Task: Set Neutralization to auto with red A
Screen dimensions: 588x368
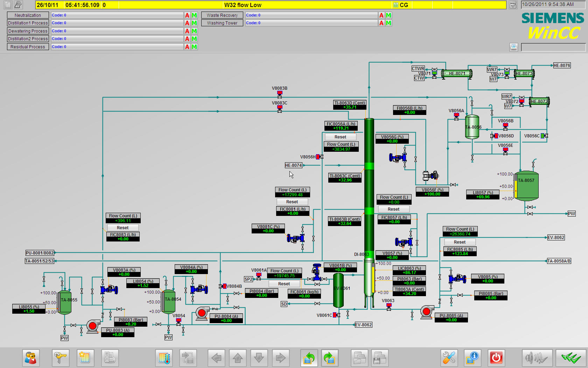Action: coord(187,15)
